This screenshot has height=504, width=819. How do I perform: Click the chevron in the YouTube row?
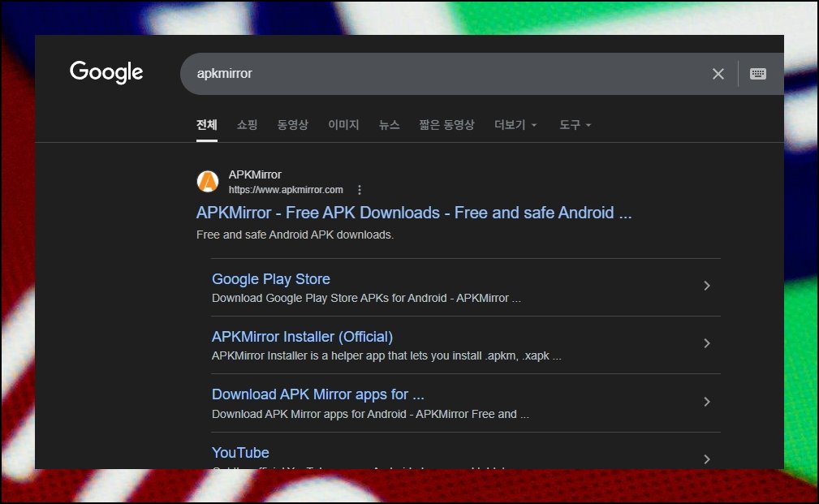pos(707,459)
